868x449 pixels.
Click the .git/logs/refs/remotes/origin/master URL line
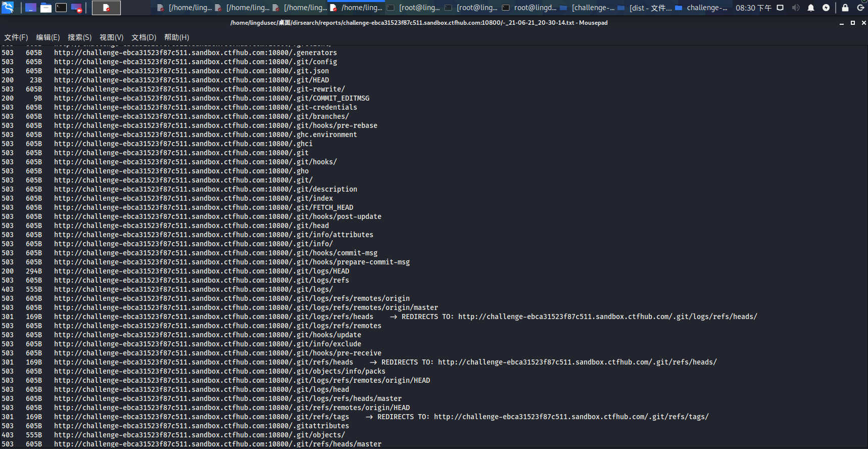tap(246, 307)
